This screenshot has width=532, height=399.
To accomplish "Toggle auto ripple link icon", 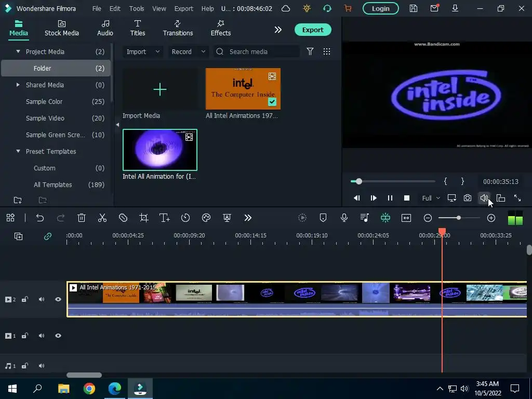I will coord(48,236).
